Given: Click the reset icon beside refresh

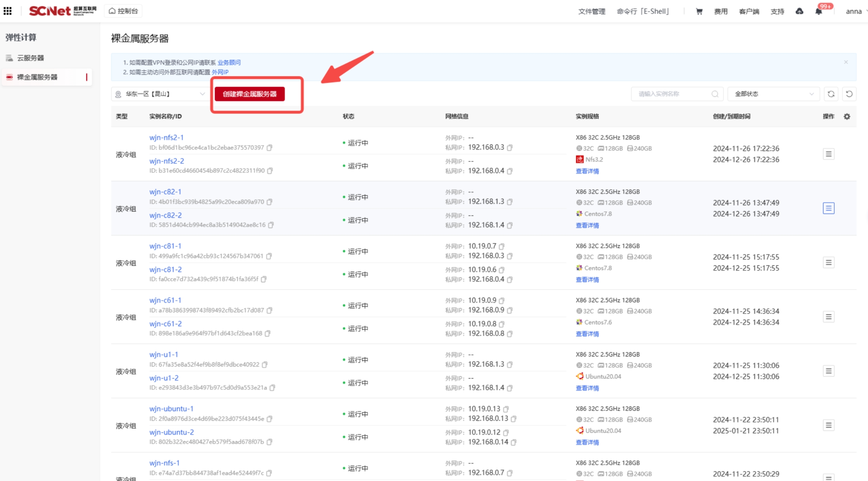Looking at the screenshot, I should [849, 94].
